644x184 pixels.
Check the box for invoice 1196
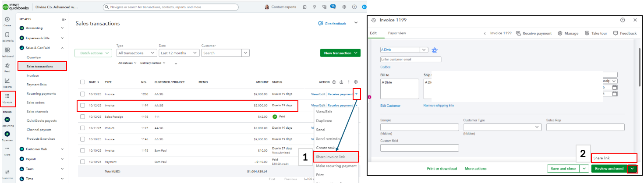82,139
